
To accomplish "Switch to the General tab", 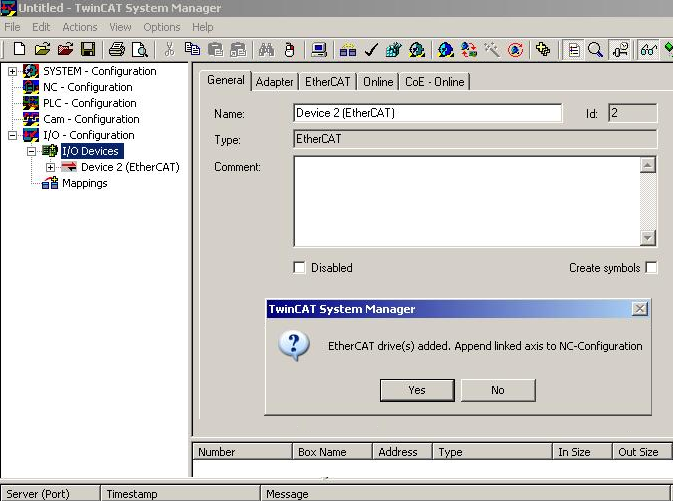I will pos(226,80).
